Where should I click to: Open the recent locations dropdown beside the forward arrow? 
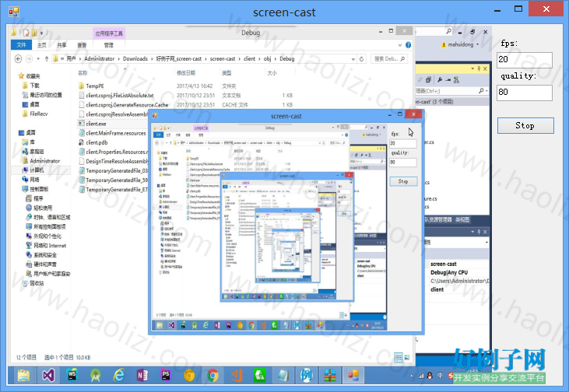pyautogui.click(x=38, y=59)
